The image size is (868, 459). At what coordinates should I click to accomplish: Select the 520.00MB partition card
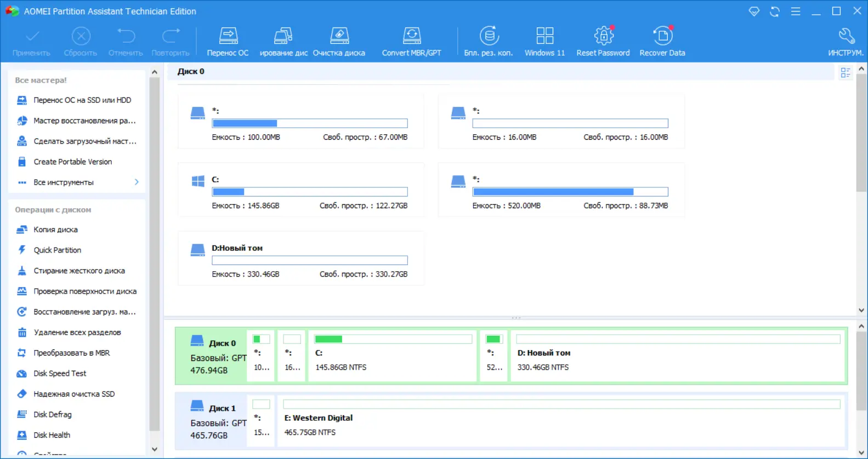(561, 190)
